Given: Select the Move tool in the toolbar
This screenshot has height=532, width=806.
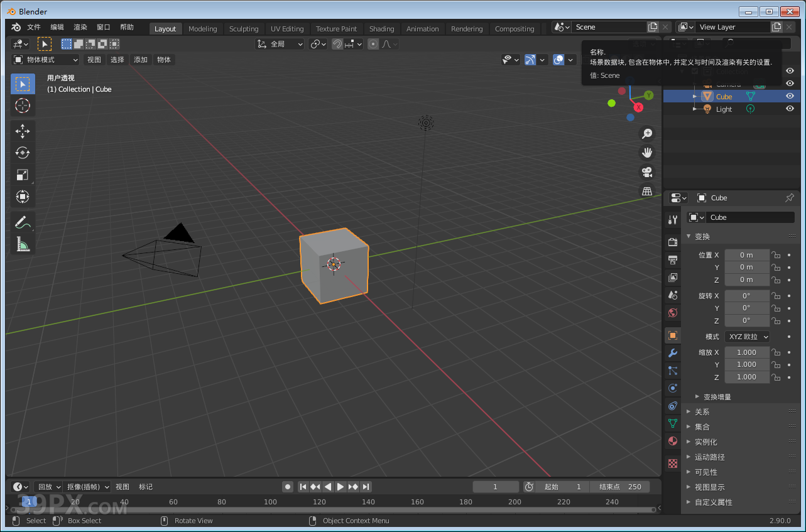Looking at the screenshot, I should tap(23, 131).
